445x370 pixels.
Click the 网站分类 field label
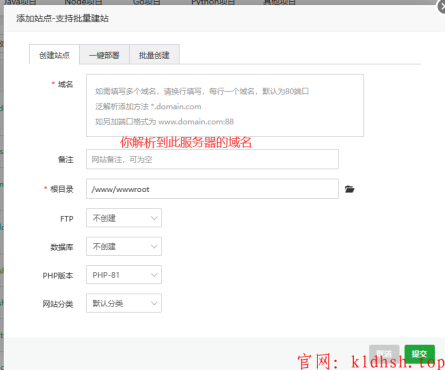pyautogui.click(x=58, y=304)
